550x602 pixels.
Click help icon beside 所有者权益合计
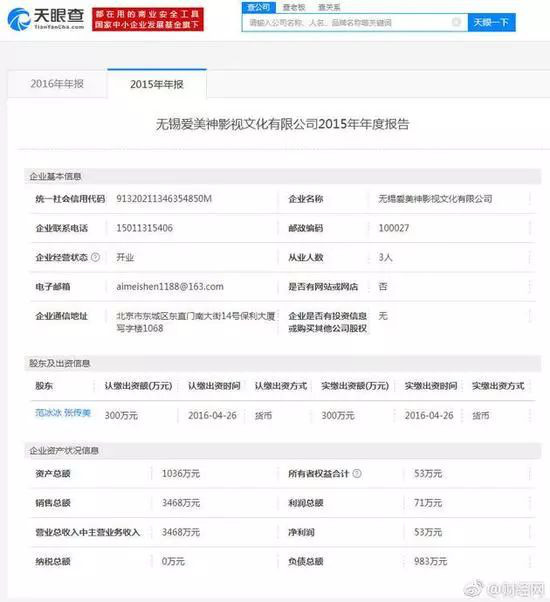(x=357, y=474)
